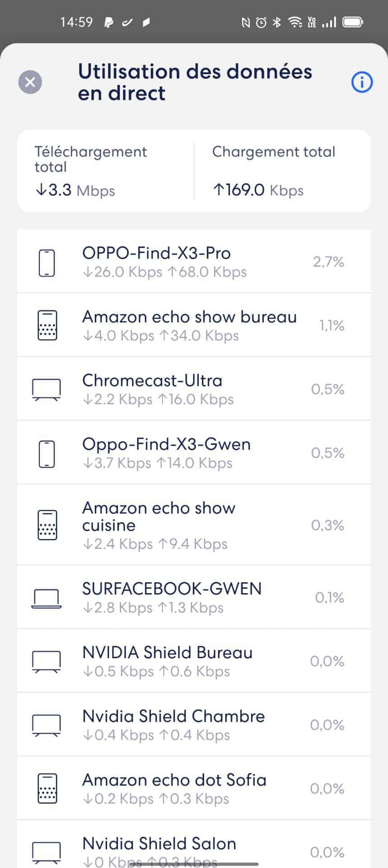Viewport: 388px width, 868px height.
Task: Tap the Chromecast-Ultra TV icon
Action: [x=47, y=389]
